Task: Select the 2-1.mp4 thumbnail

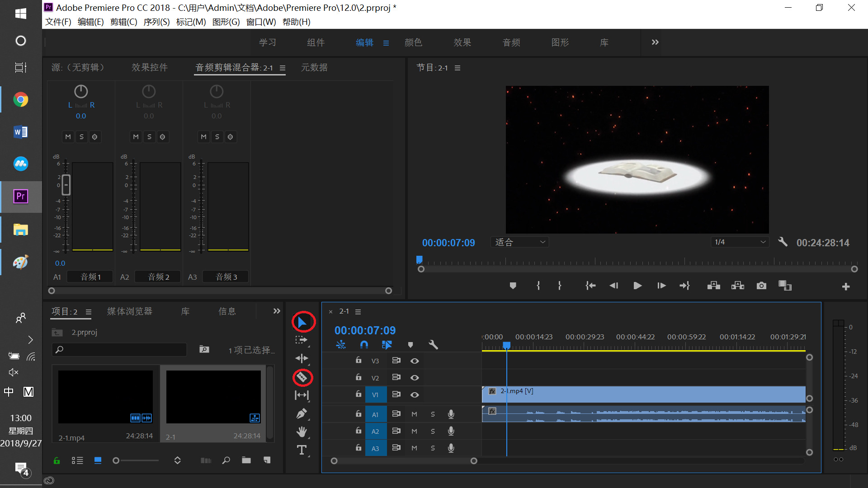Action: coord(105,397)
